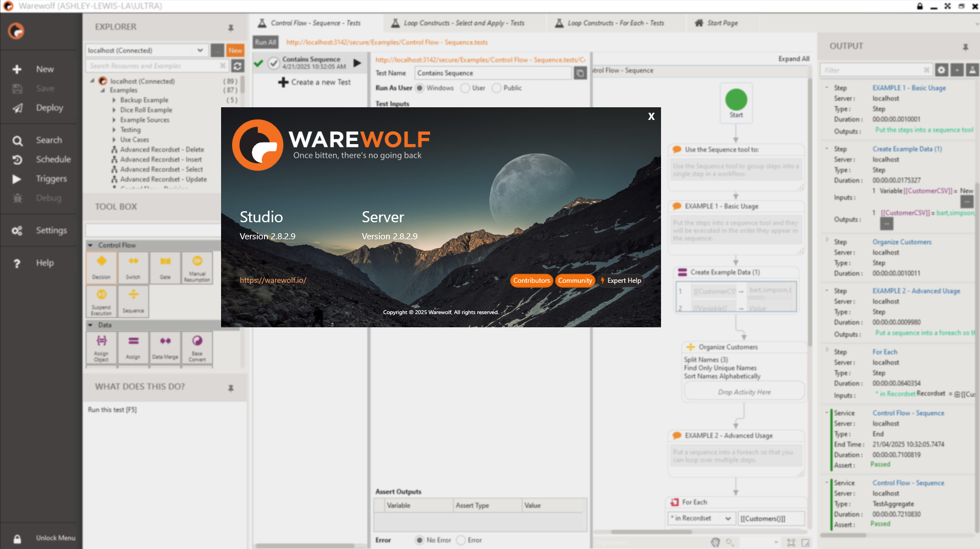The height and width of the screenshot is (549, 980).
Task: Open the Help question mark icon
Action: pyautogui.click(x=17, y=263)
